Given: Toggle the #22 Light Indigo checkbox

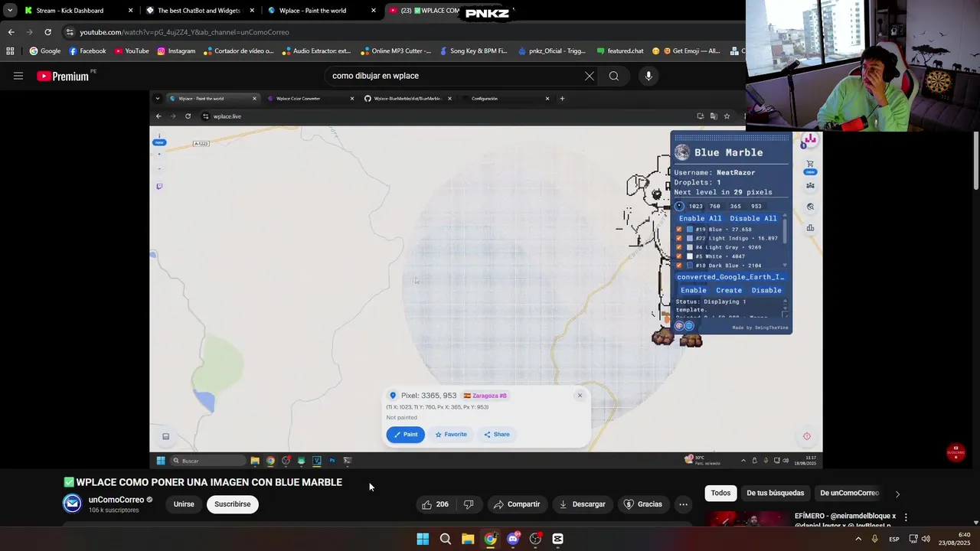Looking at the screenshot, I should tap(679, 238).
